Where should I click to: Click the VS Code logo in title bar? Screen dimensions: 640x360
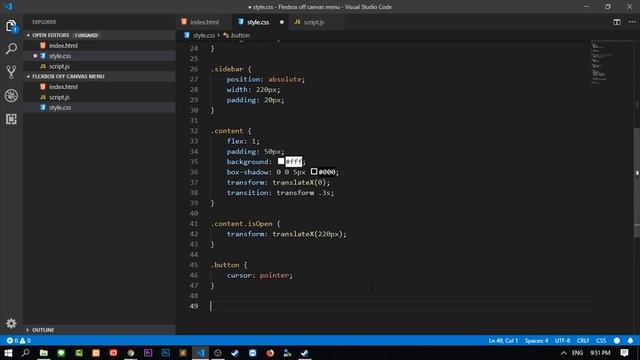tap(9, 7)
